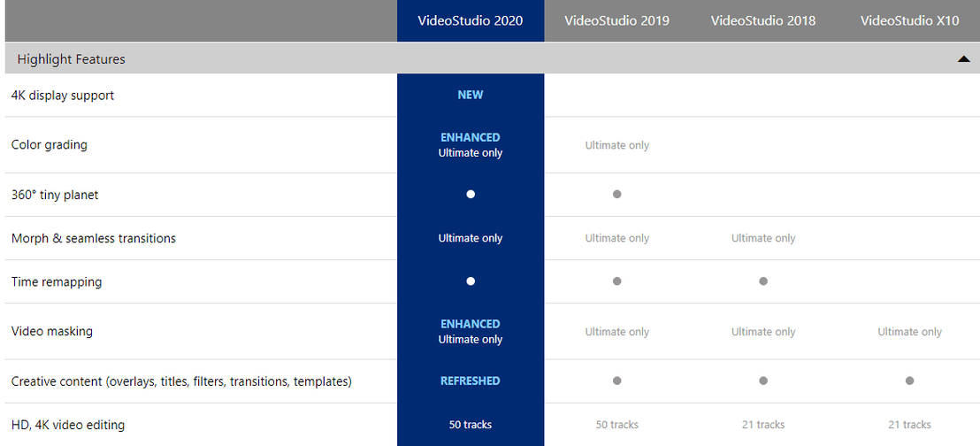Image resolution: width=980 pixels, height=446 pixels.
Task: Click 21 tracks under VideoStudio X10
Action: (x=909, y=425)
